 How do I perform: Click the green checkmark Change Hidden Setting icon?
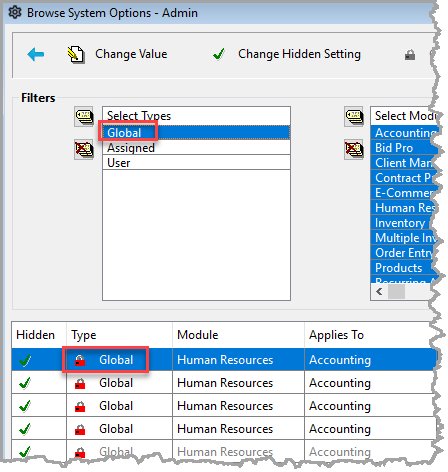[x=219, y=54]
